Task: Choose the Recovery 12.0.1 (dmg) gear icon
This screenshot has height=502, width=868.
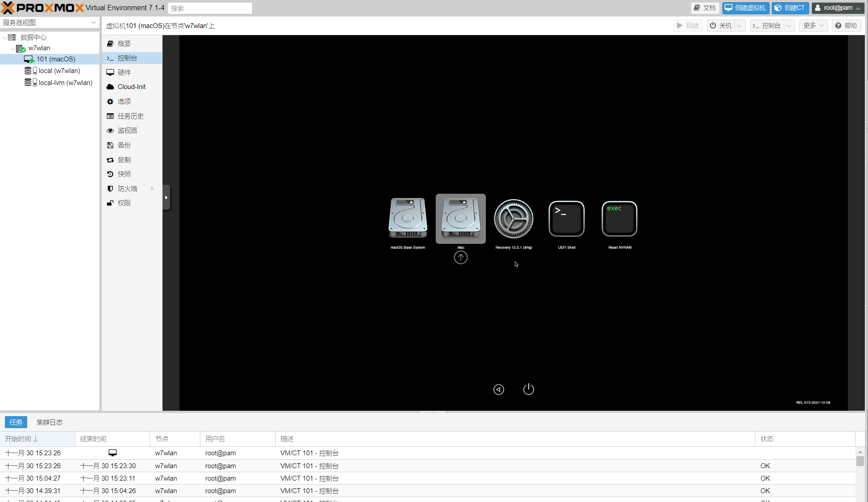Action: click(x=513, y=219)
